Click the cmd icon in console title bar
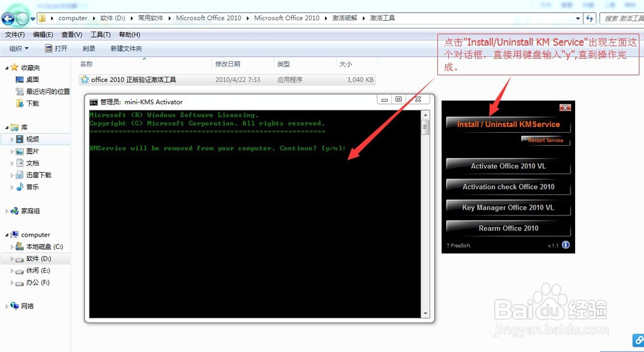 (93, 102)
